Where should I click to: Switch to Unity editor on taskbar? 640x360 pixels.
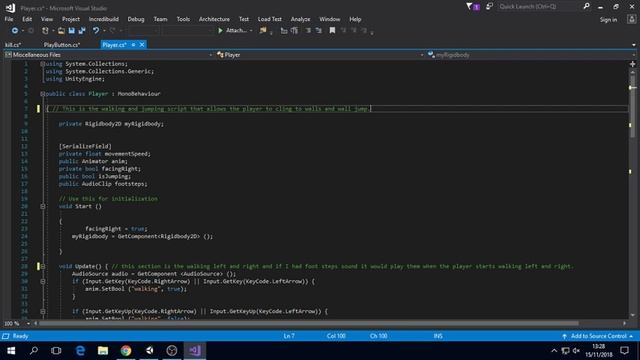tap(149, 351)
